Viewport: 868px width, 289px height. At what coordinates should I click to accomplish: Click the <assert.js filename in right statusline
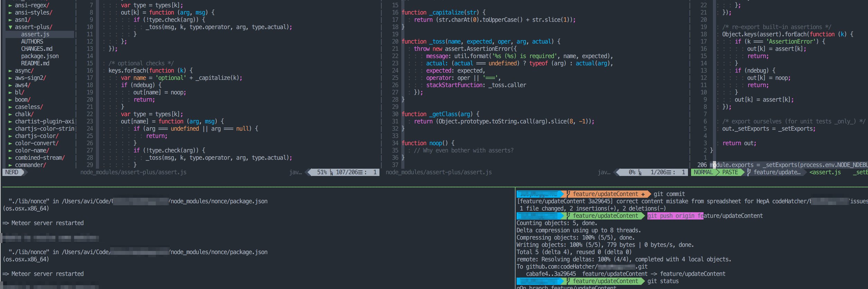point(825,172)
